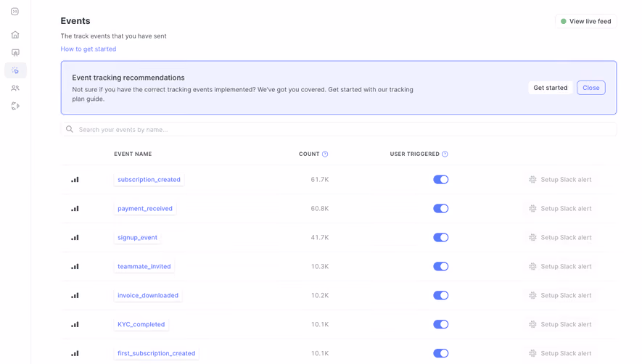Click the EVENT NAME column header
Screen dimensions: 642x364
[133, 154]
